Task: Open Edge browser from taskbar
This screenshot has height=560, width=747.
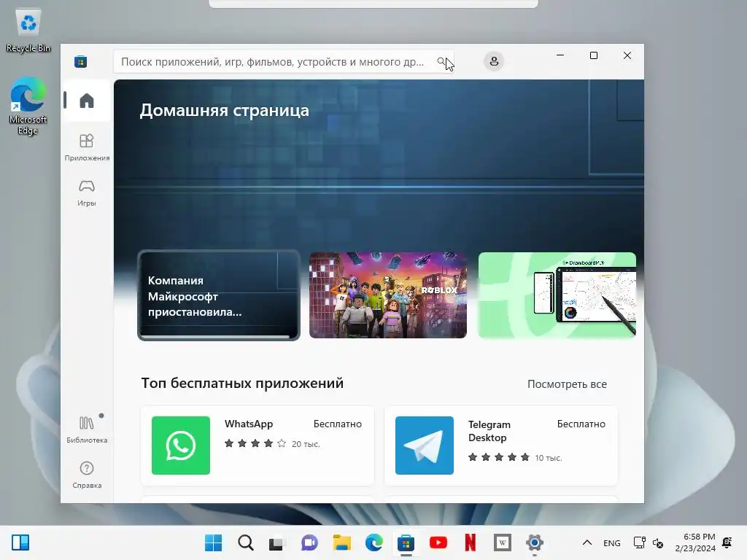Action: [x=374, y=542]
